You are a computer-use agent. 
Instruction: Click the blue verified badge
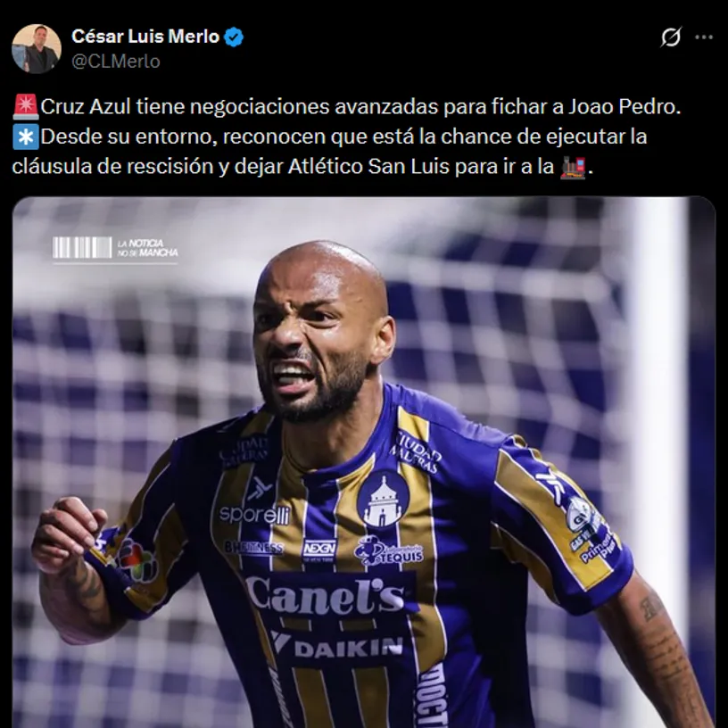click(234, 37)
